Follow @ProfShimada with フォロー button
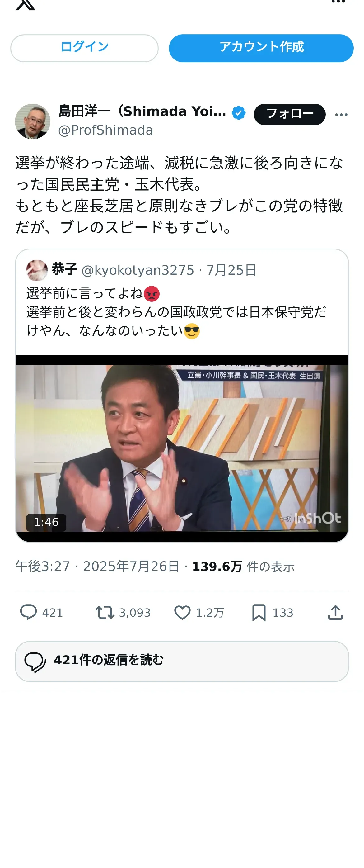Screen dimensions: 364x868 (x=290, y=114)
